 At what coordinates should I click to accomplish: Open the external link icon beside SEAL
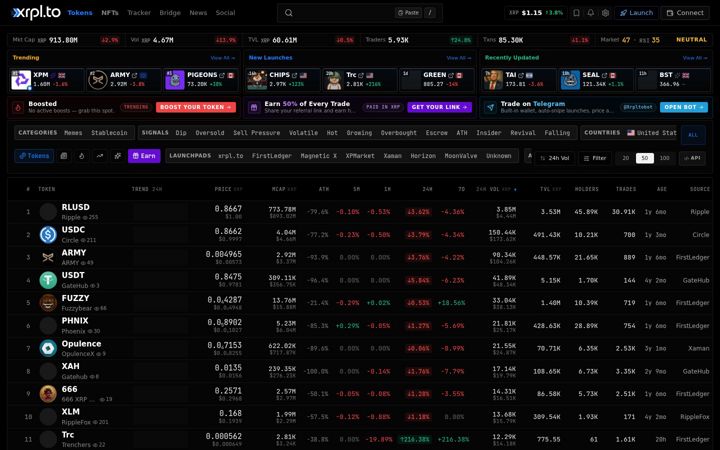(x=604, y=75)
